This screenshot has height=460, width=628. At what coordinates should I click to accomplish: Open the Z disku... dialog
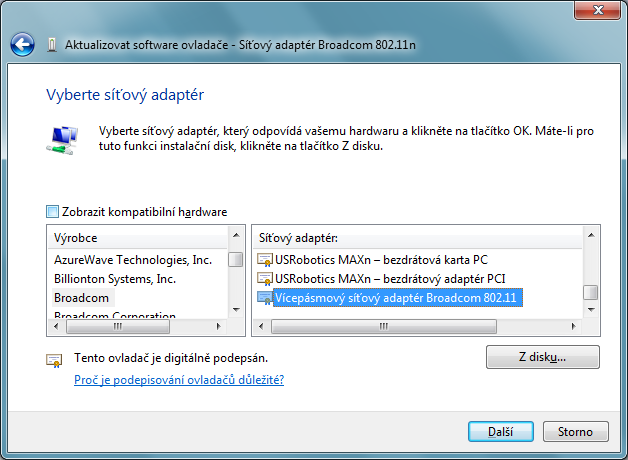tap(543, 357)
